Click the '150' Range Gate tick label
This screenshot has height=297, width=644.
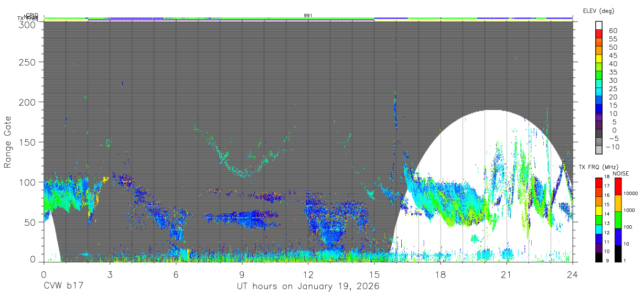point(29,142)
